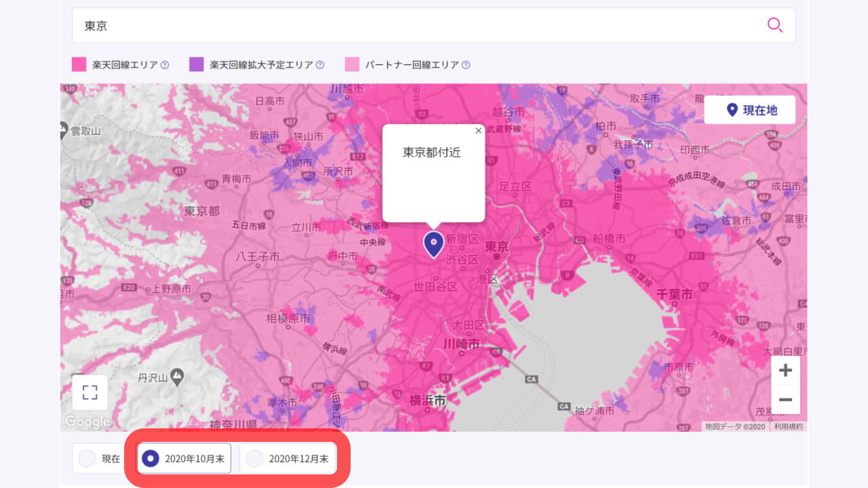This screenshot has width=868, height=488.
Task: Click the magenta search magnifier icon
Action: pyautogui.click(x=774, y=25)
